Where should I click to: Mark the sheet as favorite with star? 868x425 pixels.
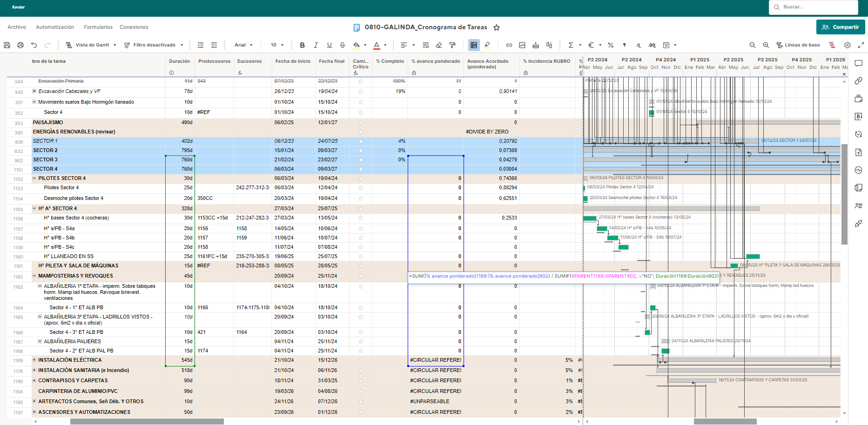[497, 27]
